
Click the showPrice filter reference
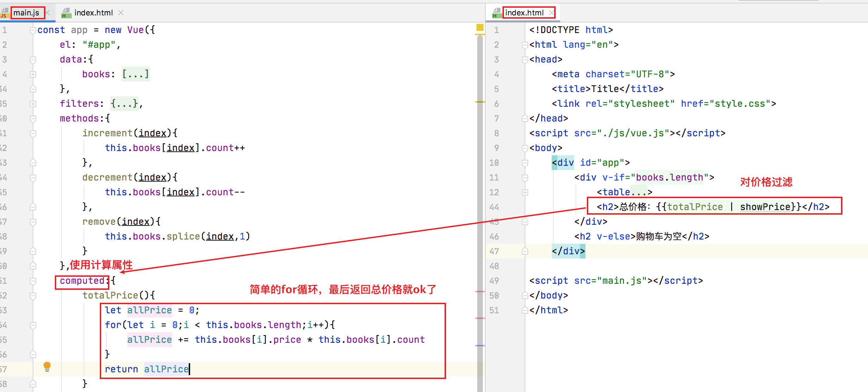765,207
